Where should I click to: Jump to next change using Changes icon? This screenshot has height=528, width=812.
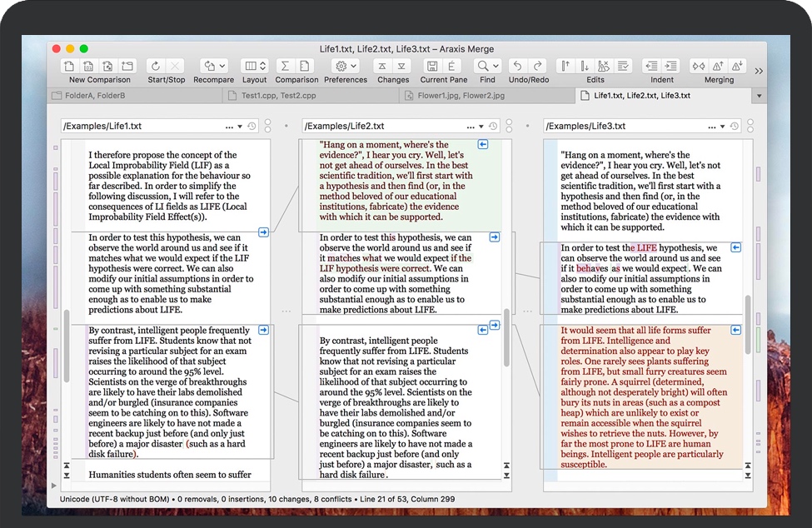pyautogui.click(x=403, y=66)
